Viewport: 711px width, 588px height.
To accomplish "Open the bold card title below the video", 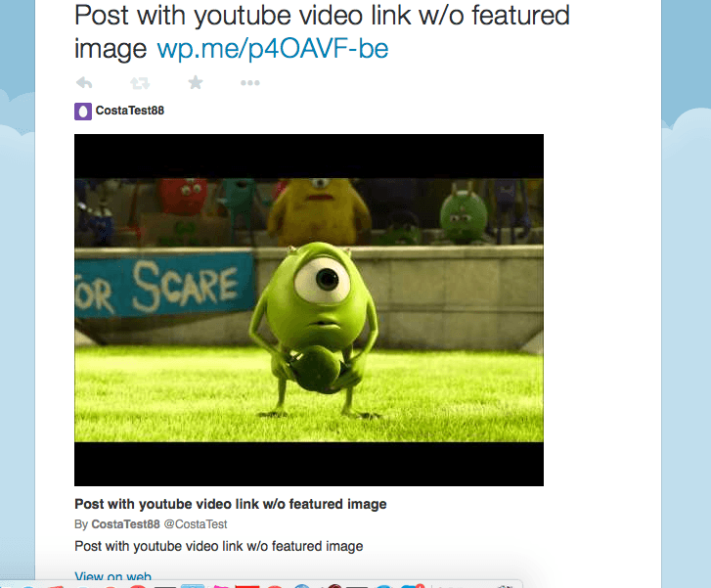I will 231,504.
